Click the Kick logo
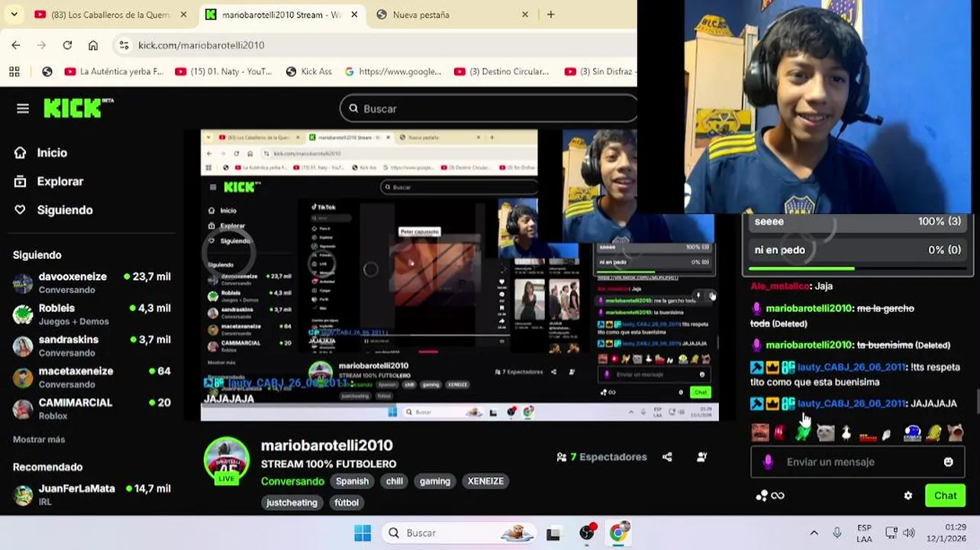980x550 pixels. point(78,108)
